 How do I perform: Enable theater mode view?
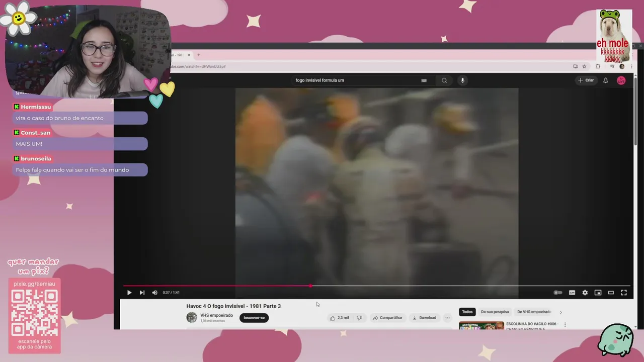click(x=611, y=293)
